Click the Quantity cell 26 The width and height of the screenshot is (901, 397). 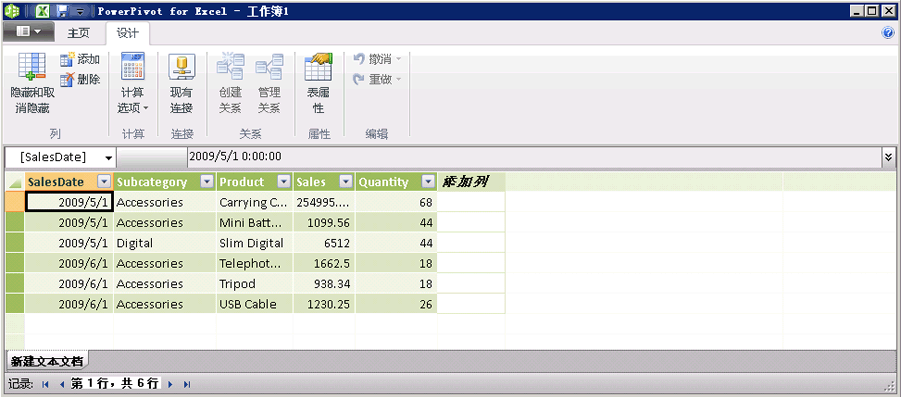tap(396, 304)
